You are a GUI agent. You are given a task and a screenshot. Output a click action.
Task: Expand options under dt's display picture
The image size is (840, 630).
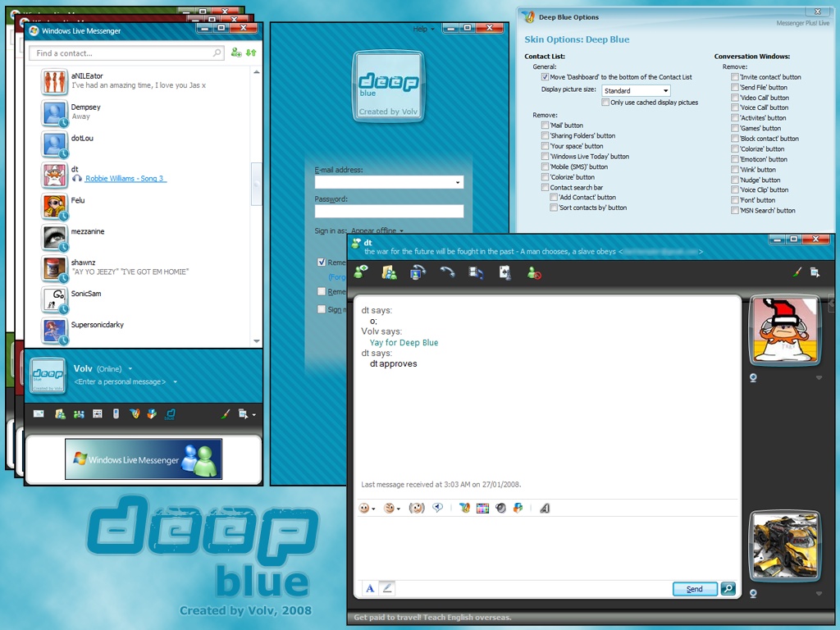point(819,377)
